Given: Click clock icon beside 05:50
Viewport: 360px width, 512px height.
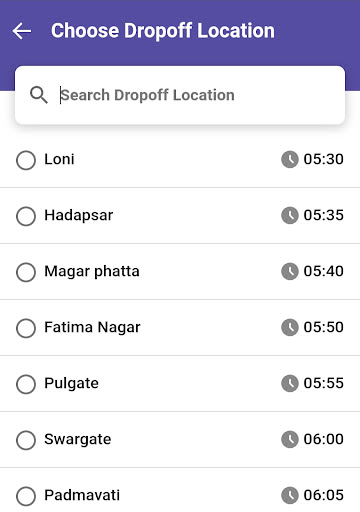Looking at the screenshot, I should (290, 327).
